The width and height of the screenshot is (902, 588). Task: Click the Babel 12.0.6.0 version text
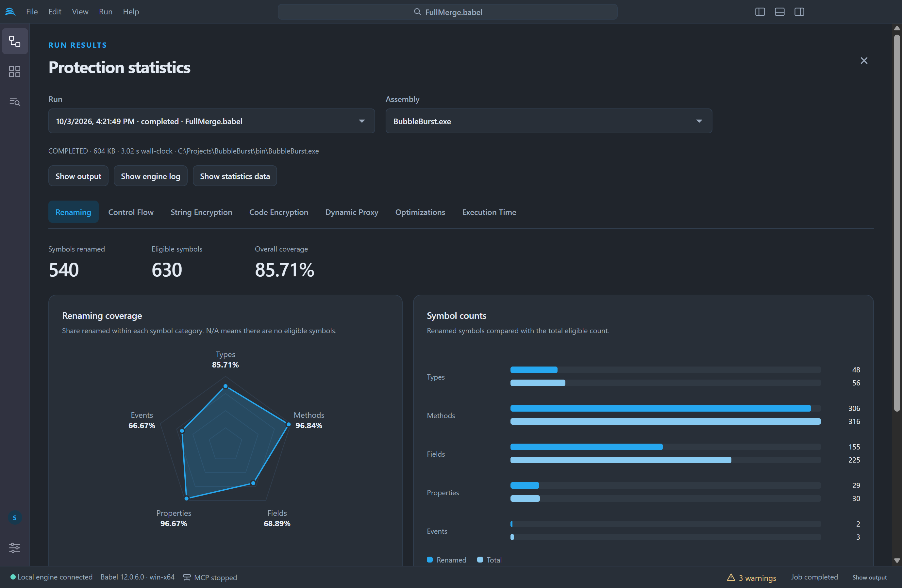point(137,577)
